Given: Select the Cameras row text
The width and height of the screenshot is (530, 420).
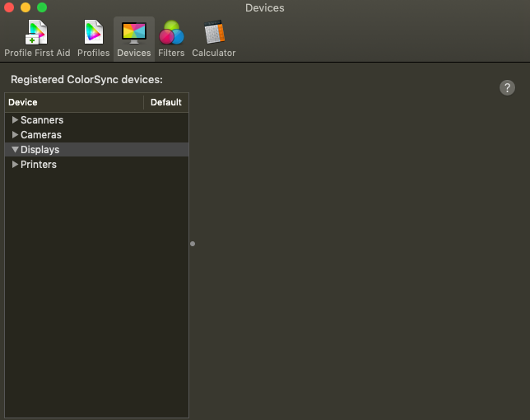Looking at the screenshot, I should 41,135.
